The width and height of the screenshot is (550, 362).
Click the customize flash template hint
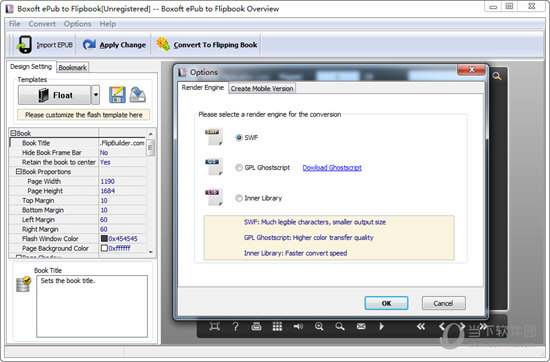(83, 115)
